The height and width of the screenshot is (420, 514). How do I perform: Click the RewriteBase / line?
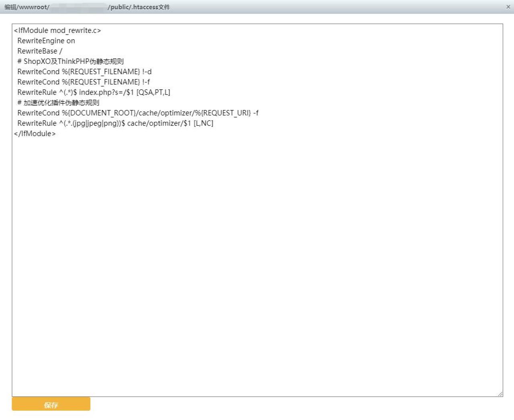(x=40, y=51)
